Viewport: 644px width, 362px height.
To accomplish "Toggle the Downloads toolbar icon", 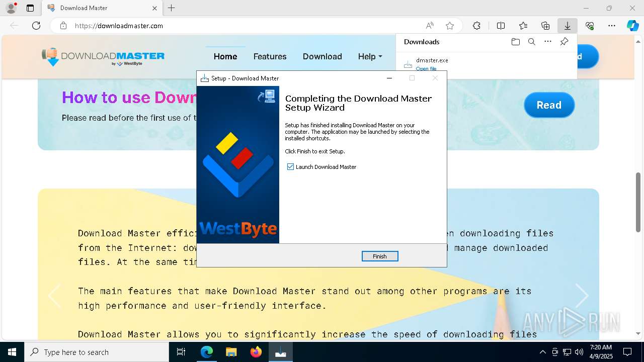I will [568, 26].
